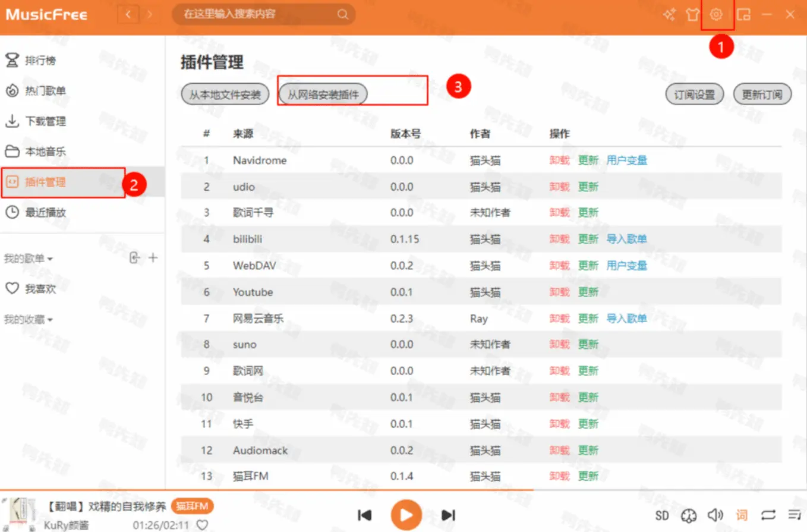Switch to mini-mode window icon
This screenshot has width=807, height=532.
[743, 15]
